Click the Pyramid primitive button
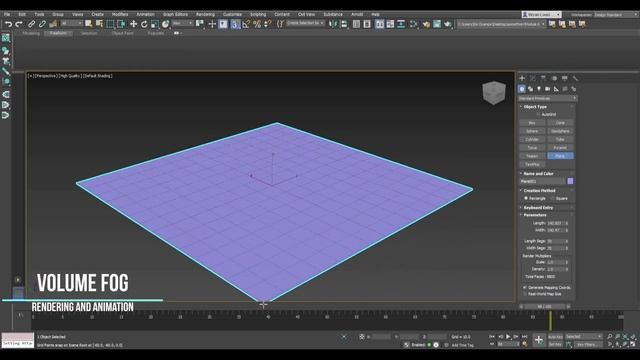The height and width of the screenshot is (360, 640). [560, 148]
